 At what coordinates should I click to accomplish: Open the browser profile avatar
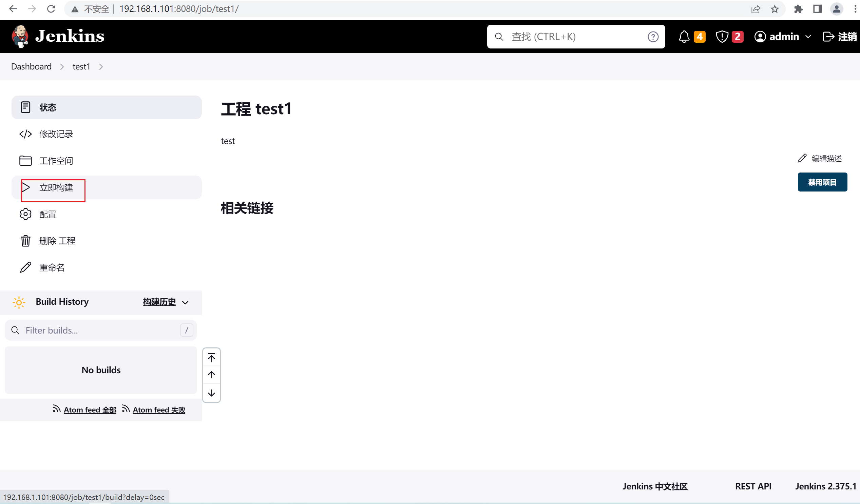837,9
